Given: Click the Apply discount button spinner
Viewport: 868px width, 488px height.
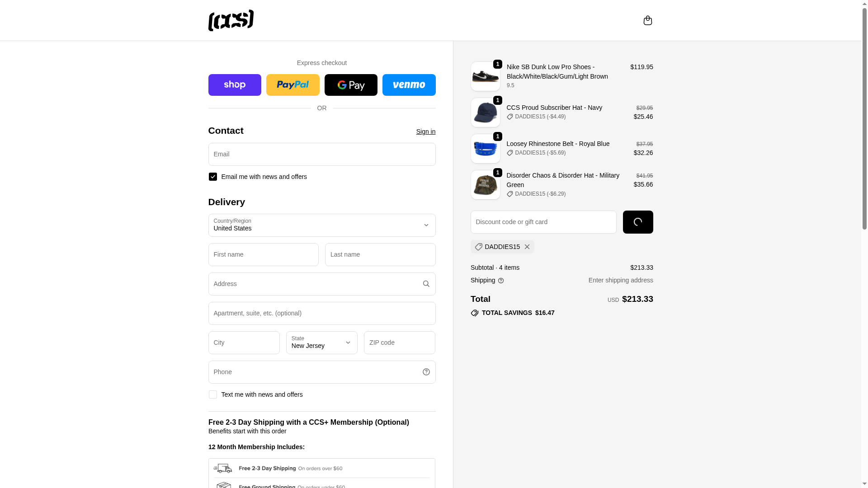Looking at the screenshot, I should click(638, 222).
